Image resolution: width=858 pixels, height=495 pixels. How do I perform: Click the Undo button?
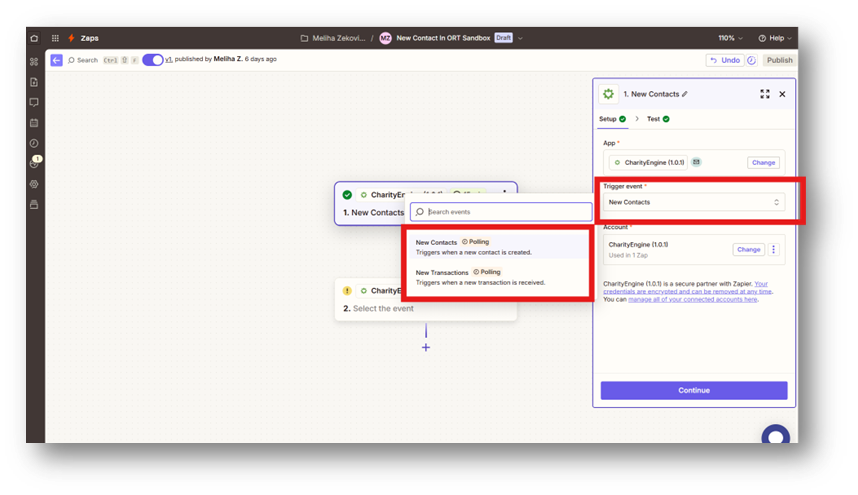click(724, 60)
